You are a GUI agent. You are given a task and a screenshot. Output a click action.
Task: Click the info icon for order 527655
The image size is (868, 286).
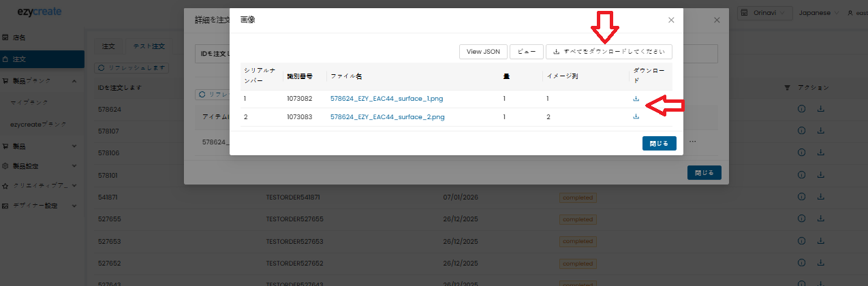802,219
